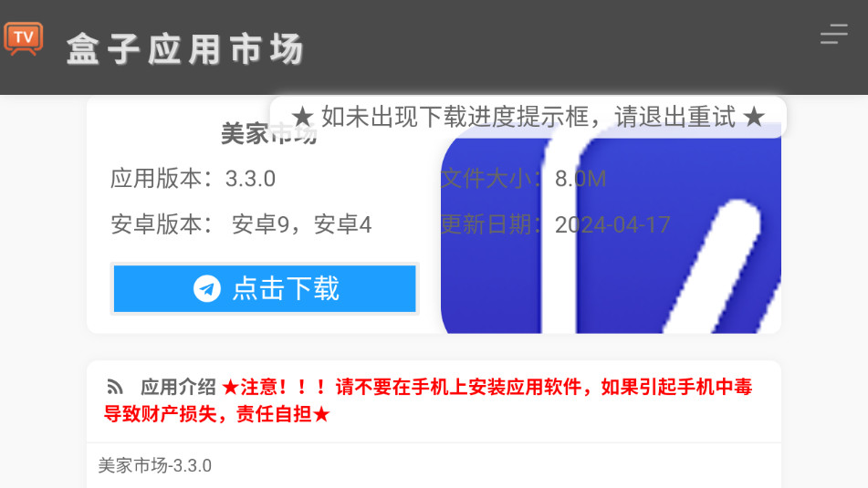Click the left star in tooltip banner

303,118
